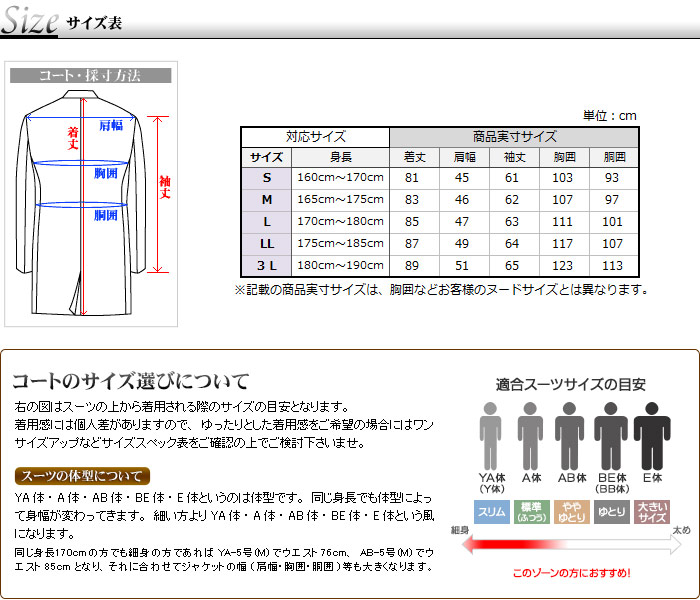Click the 63 袖丈 value in L row

point(512,221)
